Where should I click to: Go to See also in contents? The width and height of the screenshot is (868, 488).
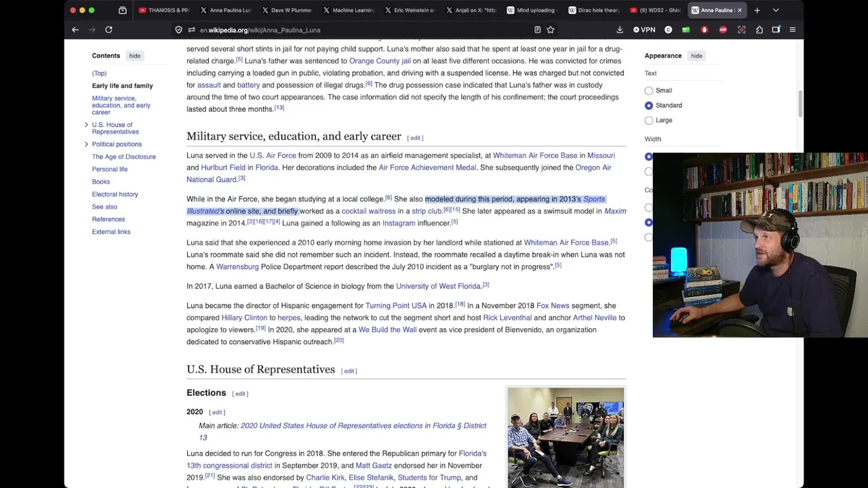[104, 207]
